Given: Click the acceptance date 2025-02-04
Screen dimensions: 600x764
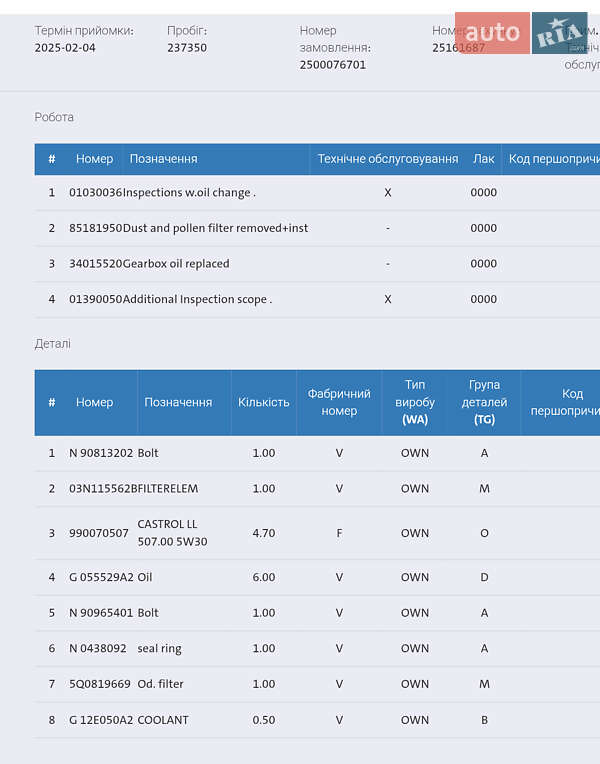Looking at the screenshot, I should (65, 48).
